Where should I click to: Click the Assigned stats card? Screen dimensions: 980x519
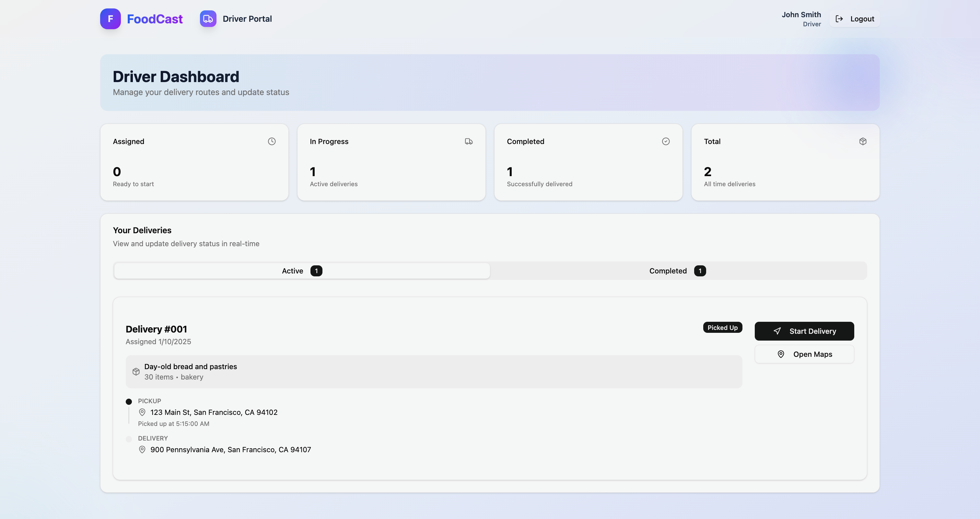click(194, 162)
